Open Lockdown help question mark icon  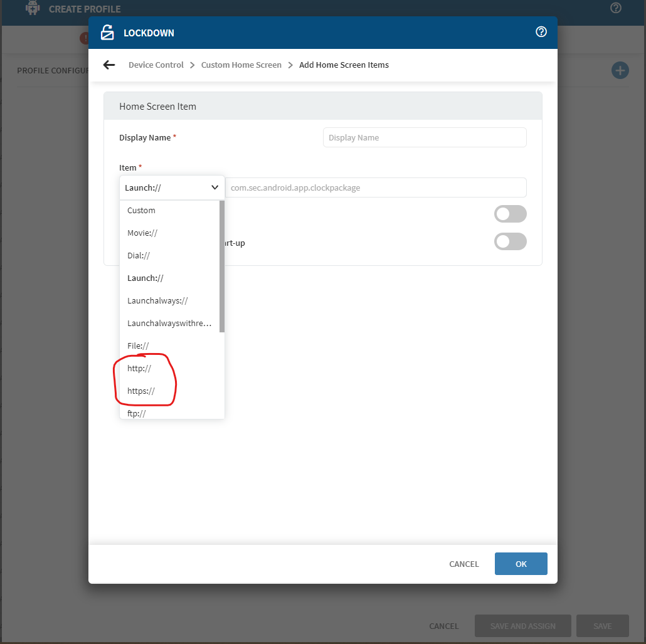coord(541,32)
